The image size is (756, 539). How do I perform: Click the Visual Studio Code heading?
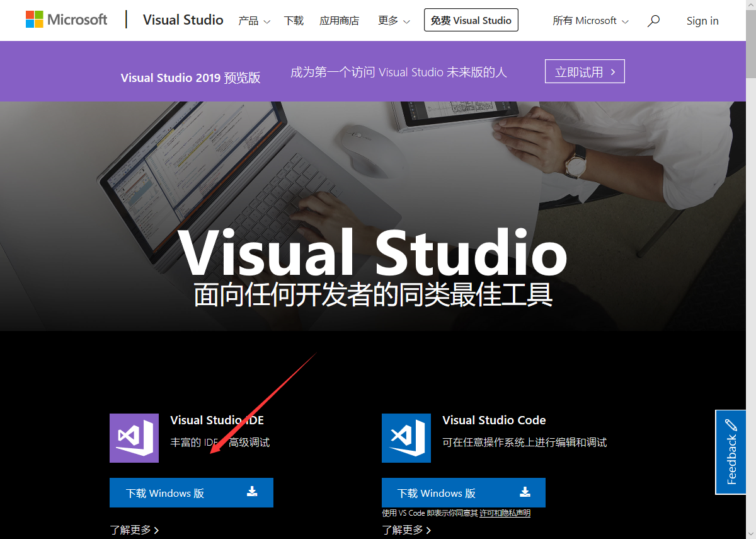tap(494, 420)
